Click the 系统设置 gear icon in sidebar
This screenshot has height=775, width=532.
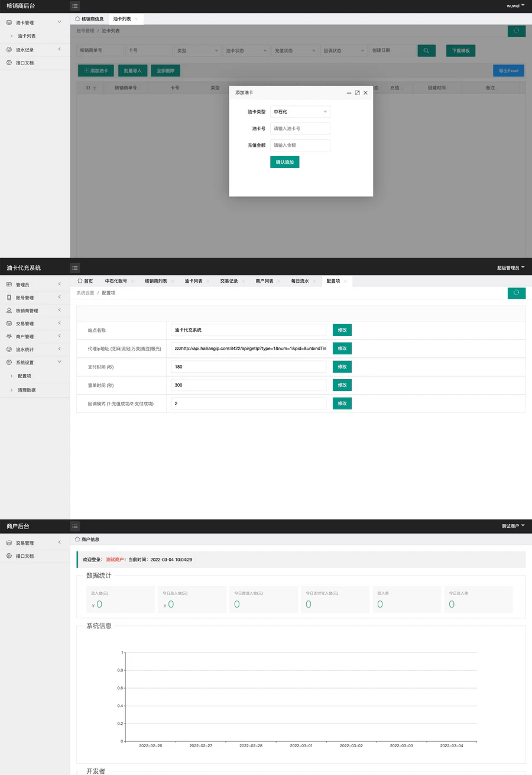9,363
